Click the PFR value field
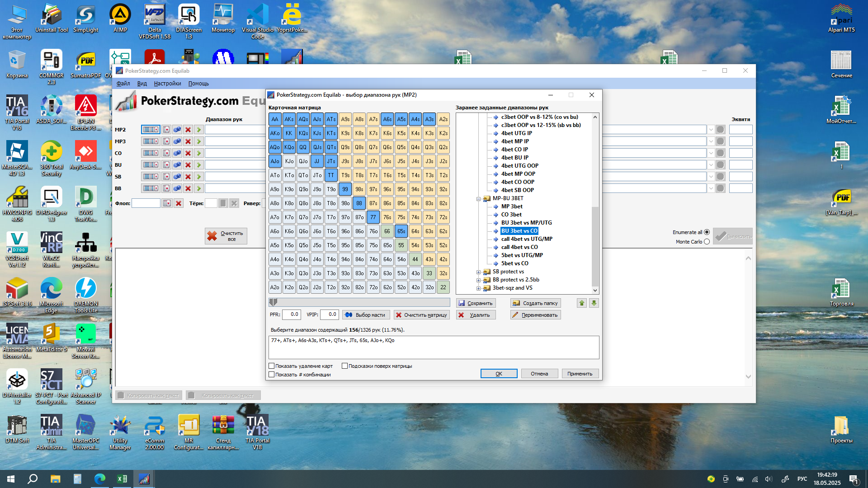Screen dimensions: 868x488 tap(292, 314)
